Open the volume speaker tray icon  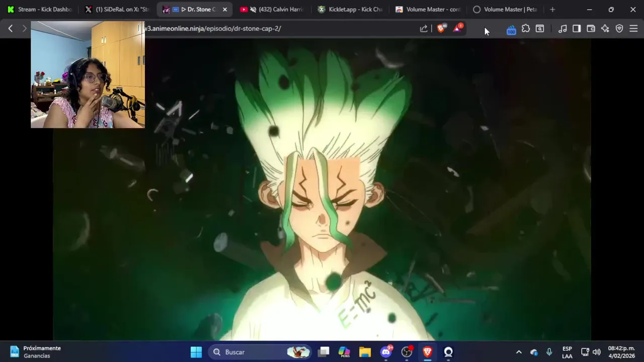coord(597,352)
